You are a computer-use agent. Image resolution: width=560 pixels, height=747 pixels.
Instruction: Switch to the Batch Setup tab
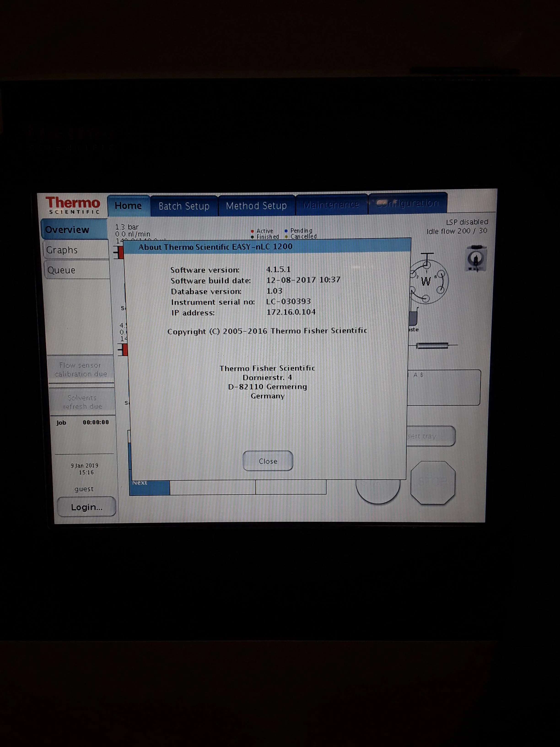point(184,206)
